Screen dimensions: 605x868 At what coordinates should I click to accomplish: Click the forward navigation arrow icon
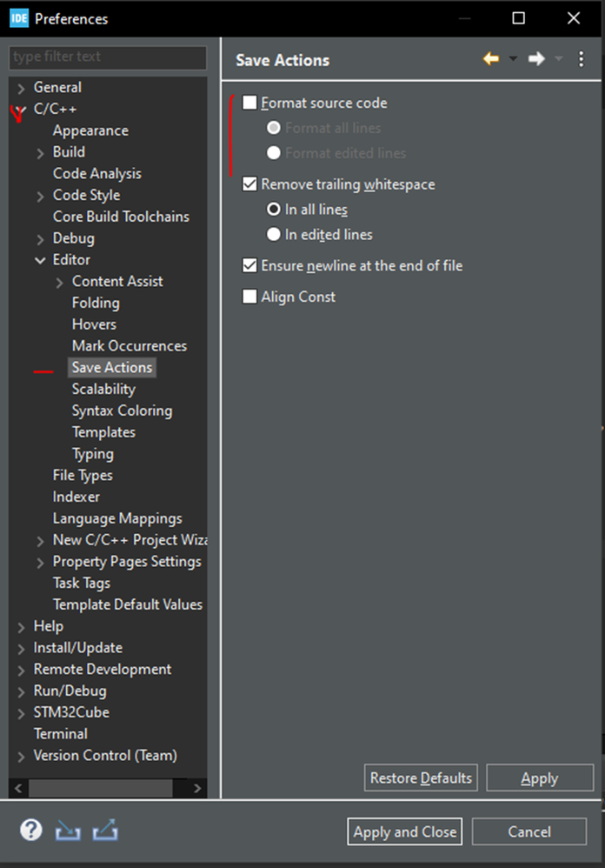click(x=536, y=59)
